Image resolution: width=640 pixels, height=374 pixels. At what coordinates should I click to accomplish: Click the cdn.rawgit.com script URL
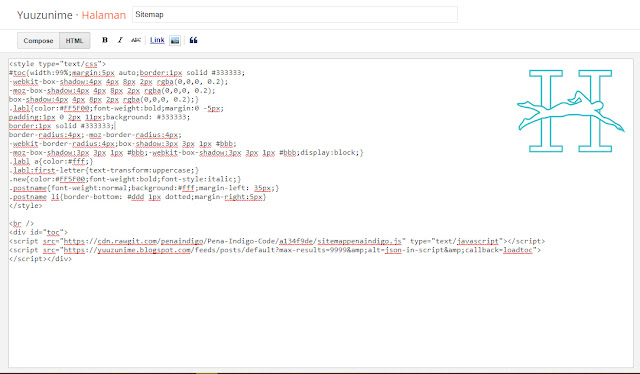click(233, 241)
